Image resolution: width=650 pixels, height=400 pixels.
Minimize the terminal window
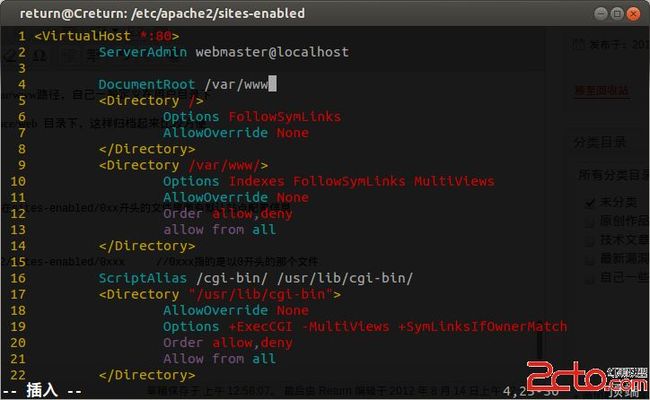(x=601, y=14)
